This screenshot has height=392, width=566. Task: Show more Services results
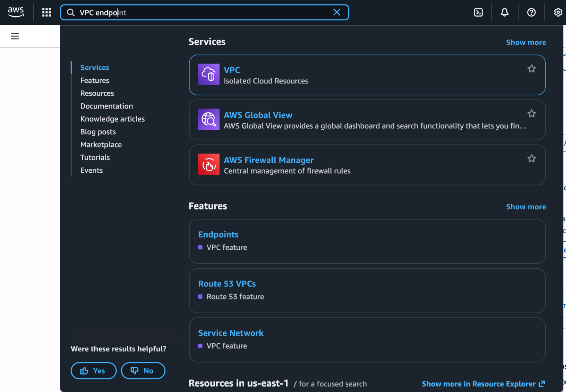[526, 42]
